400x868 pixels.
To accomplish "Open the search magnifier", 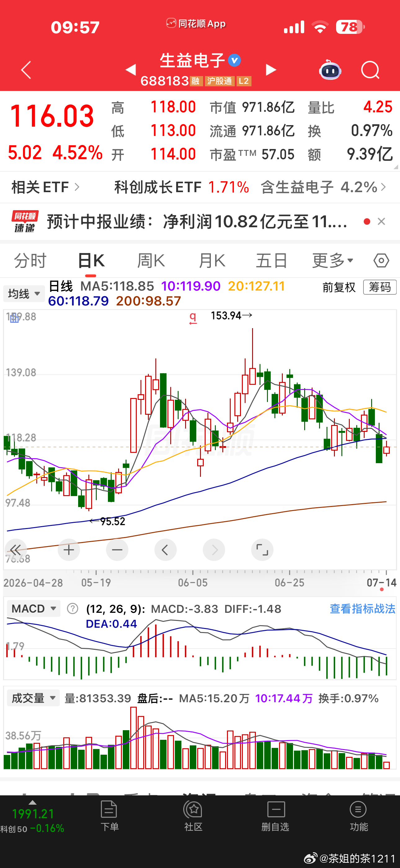I will coord(370,70).
